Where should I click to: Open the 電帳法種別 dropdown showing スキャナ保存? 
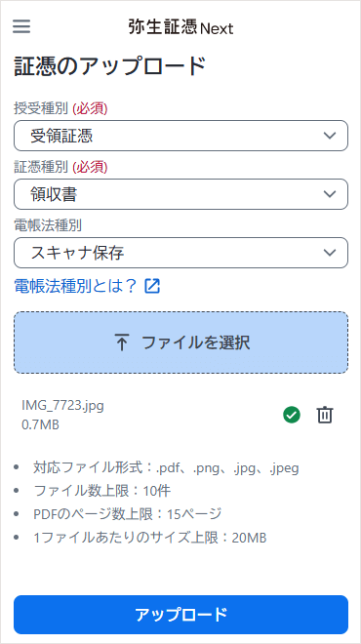pos(180,253)
